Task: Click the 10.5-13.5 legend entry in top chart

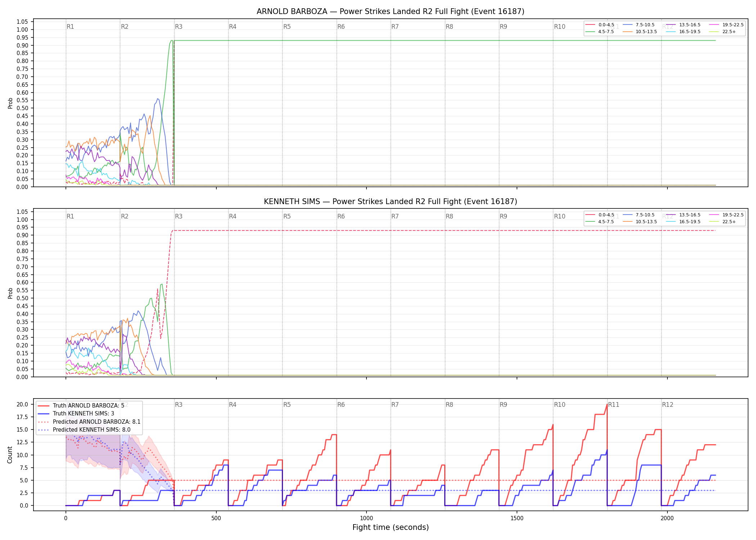Action: pyautogui.click(x=641, y=32)
